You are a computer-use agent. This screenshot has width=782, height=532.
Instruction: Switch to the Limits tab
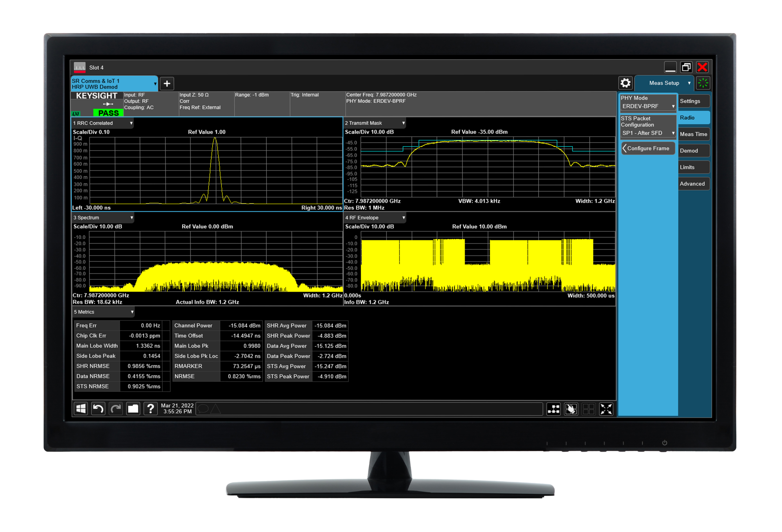[693, 167]
